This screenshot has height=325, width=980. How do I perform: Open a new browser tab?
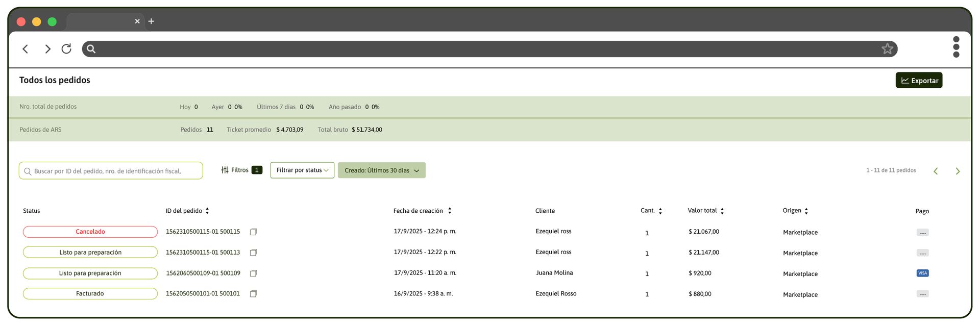[x=151, y=21]
